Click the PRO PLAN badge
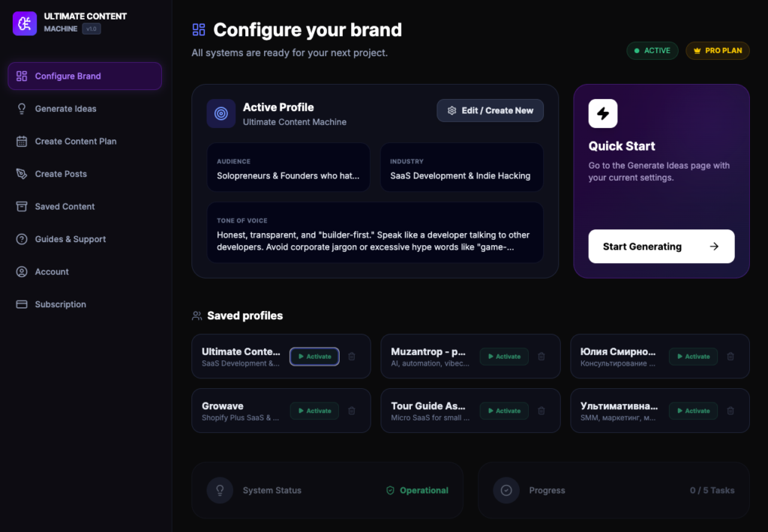Viewport: 768px width, 532px height. (717, 51)
